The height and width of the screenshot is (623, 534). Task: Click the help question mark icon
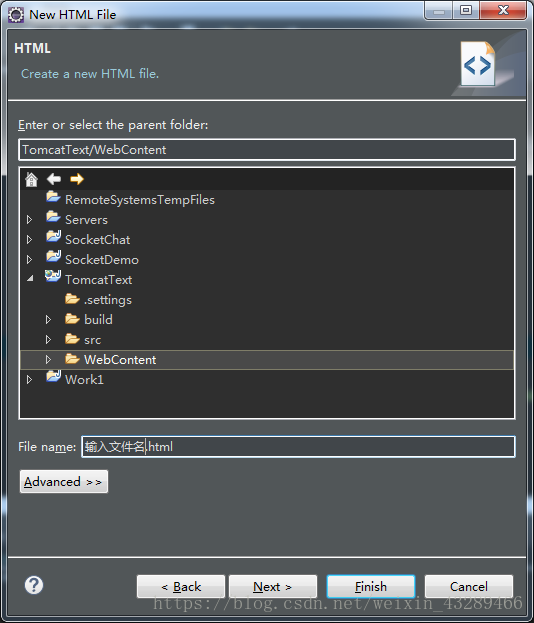(x=34, y=585)
